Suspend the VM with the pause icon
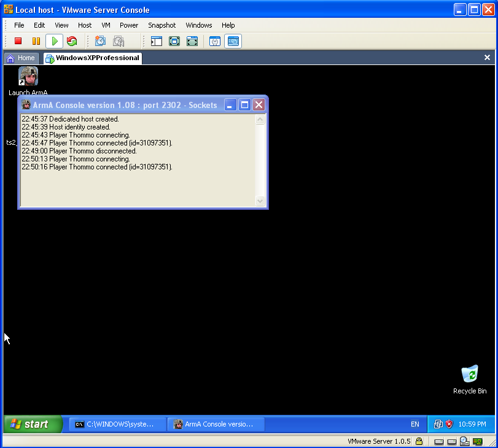 36,41
